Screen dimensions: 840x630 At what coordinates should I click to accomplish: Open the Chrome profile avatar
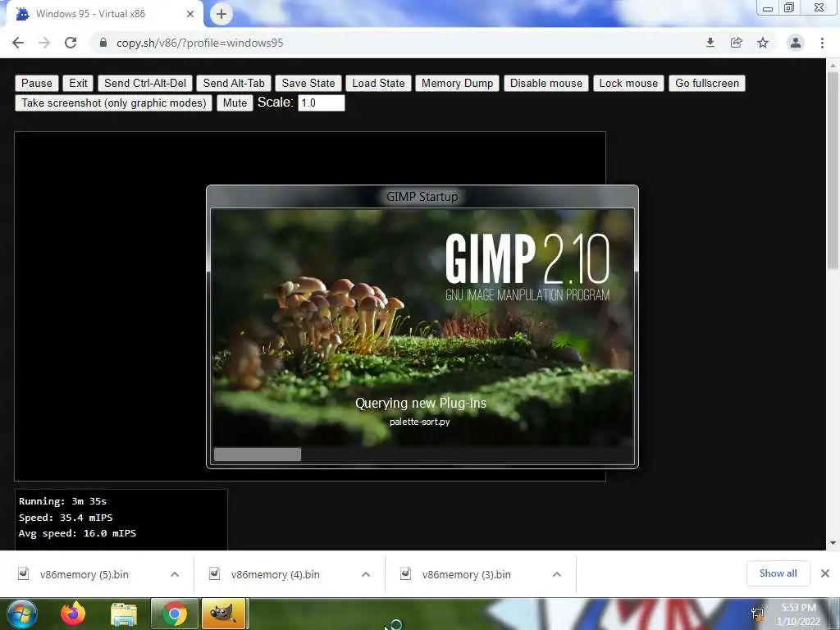(x=796, y=43)
